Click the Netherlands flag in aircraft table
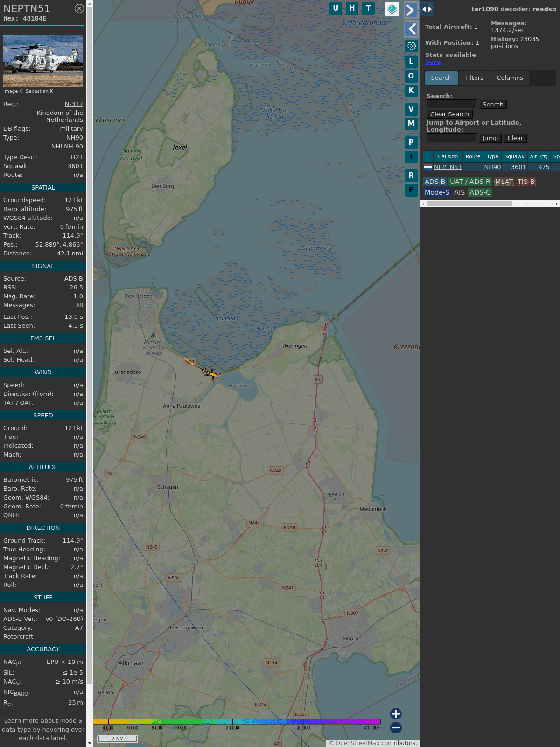560x747 pixels. [428, 167]
